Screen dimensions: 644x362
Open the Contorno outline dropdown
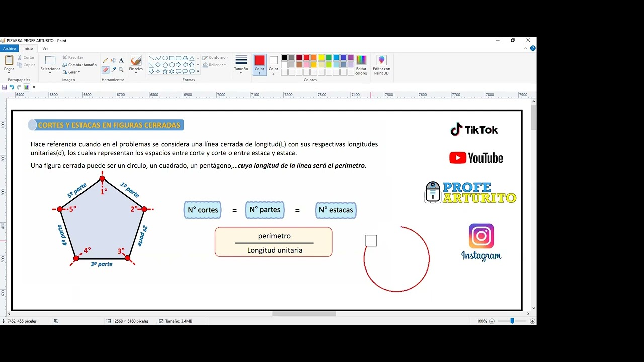(x=216, y=58)
